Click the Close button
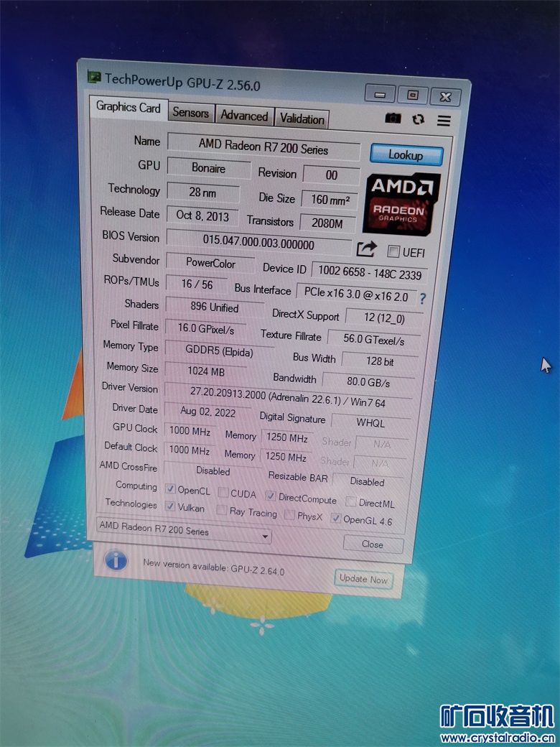Viewport: 560px width, 747px height. (x=373, y=544)
